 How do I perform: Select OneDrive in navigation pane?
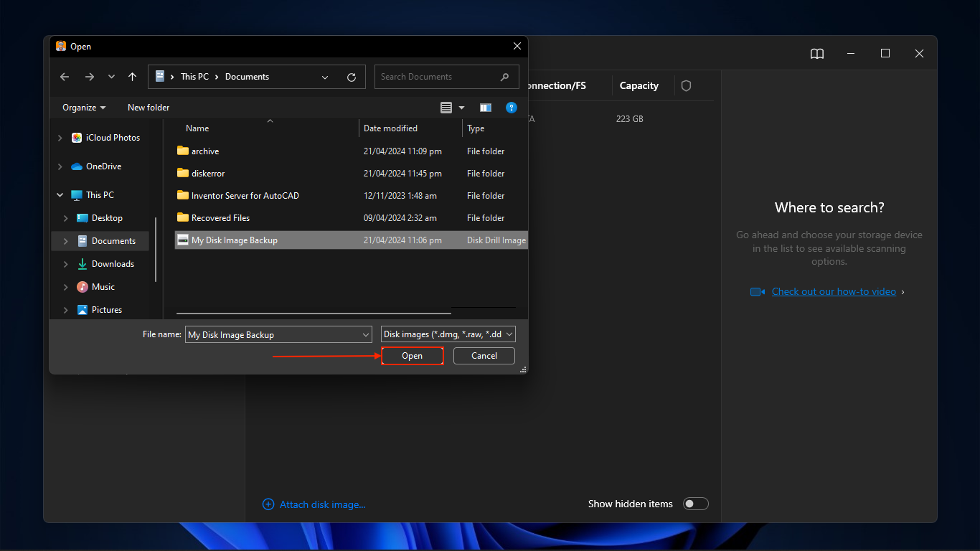(96, 166)
